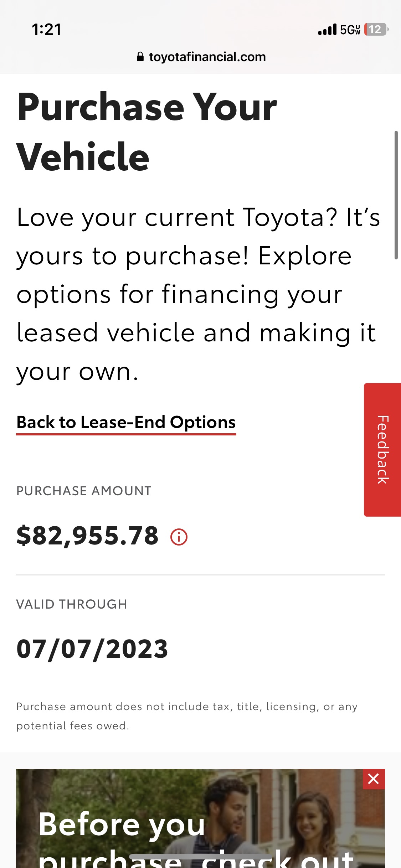The image size is (401, 868).
Task: Tap the lock icon beside the URL
Action: coord(140,57)
